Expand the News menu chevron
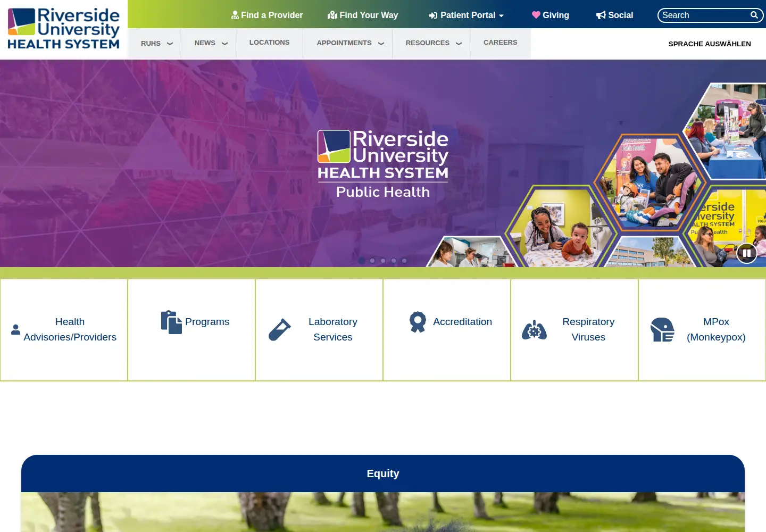The image size is (766, 532). click(224, 44)
